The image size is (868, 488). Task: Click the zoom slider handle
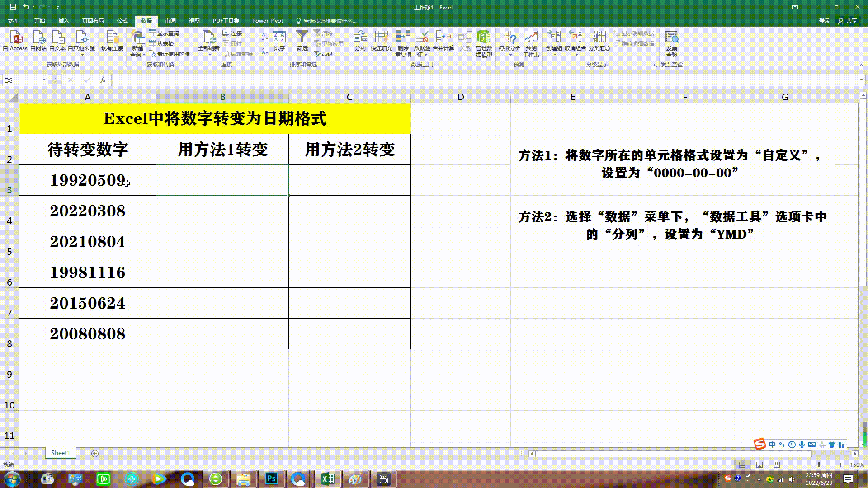pyautogui.click(x=819, y=465)
